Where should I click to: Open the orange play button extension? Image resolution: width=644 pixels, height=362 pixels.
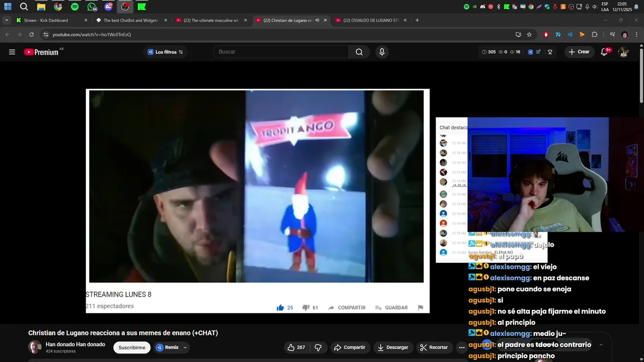coord(582,35)
